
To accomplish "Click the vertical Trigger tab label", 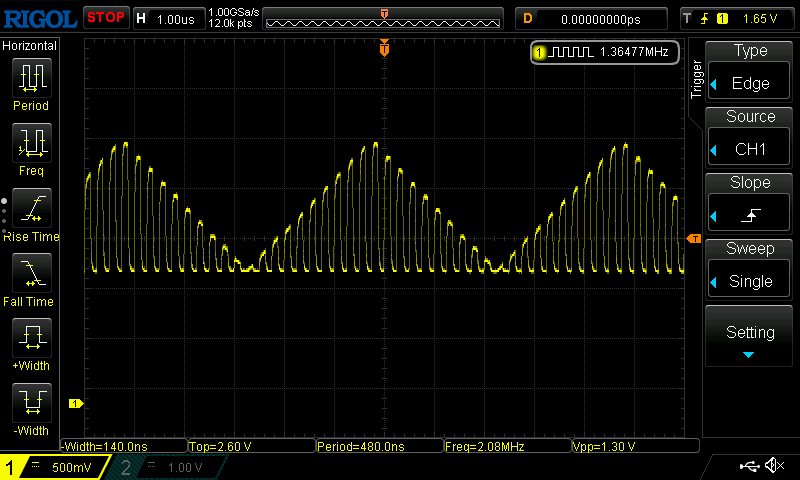I will click(696, 80).
